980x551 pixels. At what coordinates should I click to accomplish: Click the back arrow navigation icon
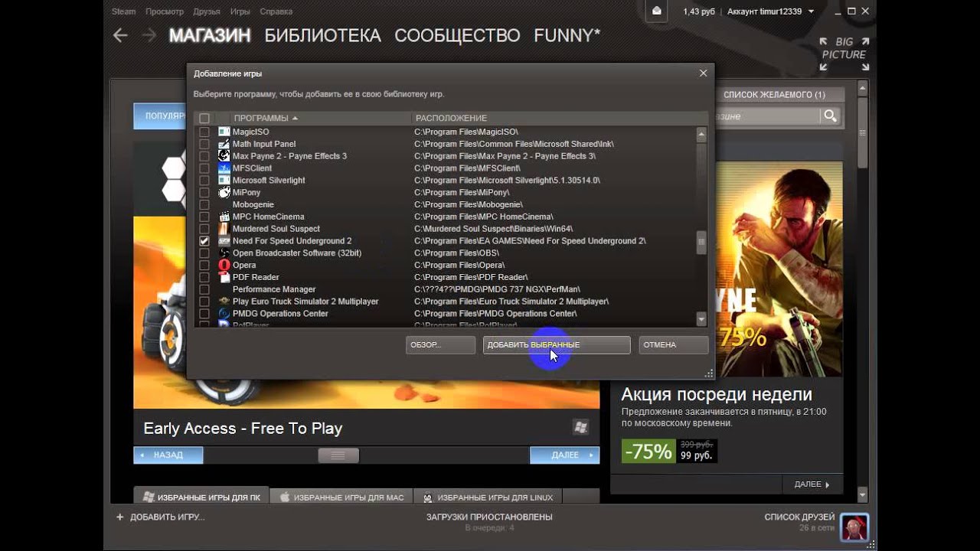(x=120, y=35)
